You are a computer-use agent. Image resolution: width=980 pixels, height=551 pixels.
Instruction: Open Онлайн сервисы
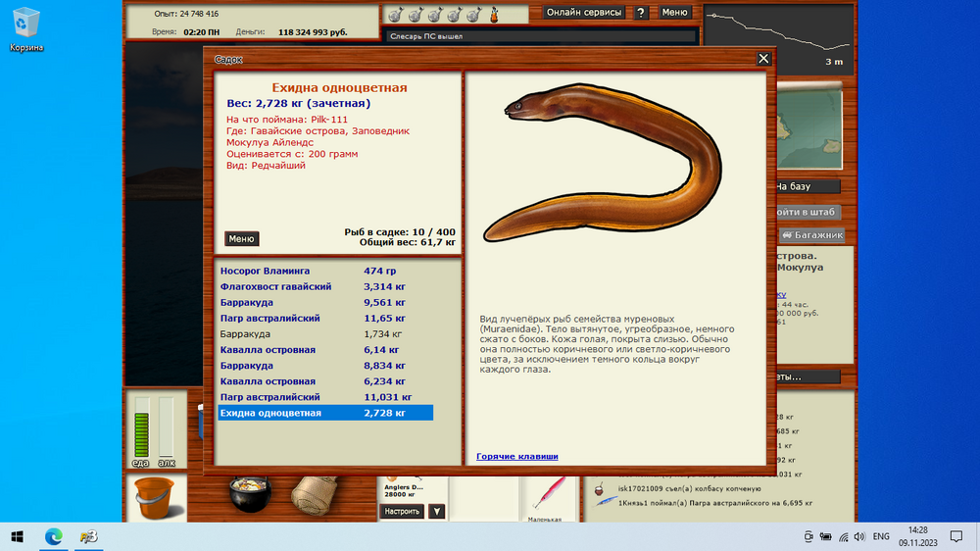[x=584, y=13]
